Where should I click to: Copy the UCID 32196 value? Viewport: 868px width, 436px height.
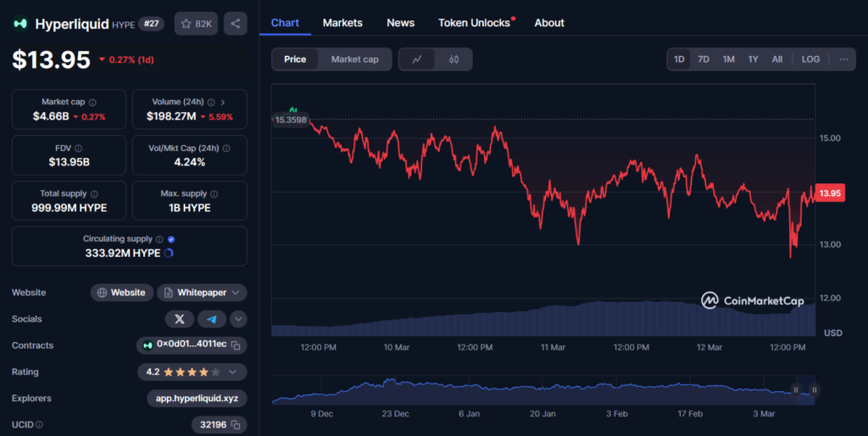tap(236, 425)
